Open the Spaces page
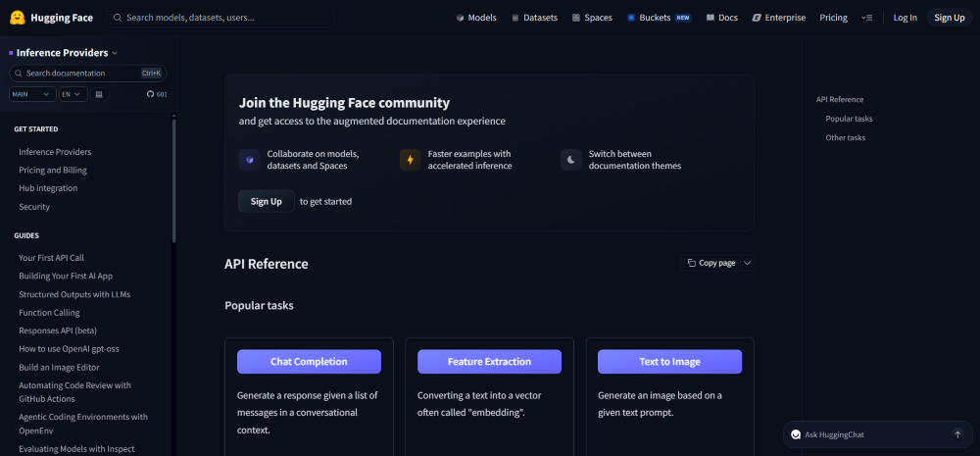 [x=592, y=18]
